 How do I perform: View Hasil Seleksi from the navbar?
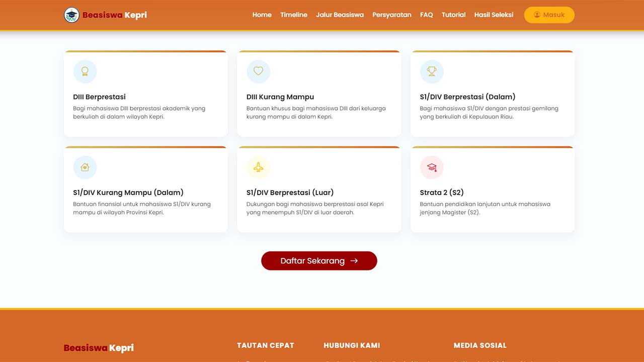(494, 15)
